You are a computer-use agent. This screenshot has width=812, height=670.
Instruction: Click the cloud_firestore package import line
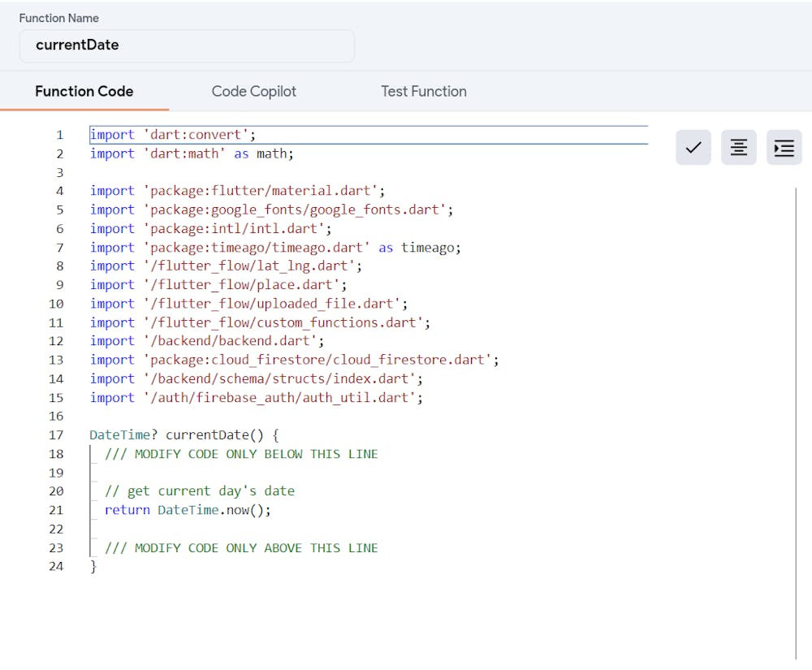294,360
